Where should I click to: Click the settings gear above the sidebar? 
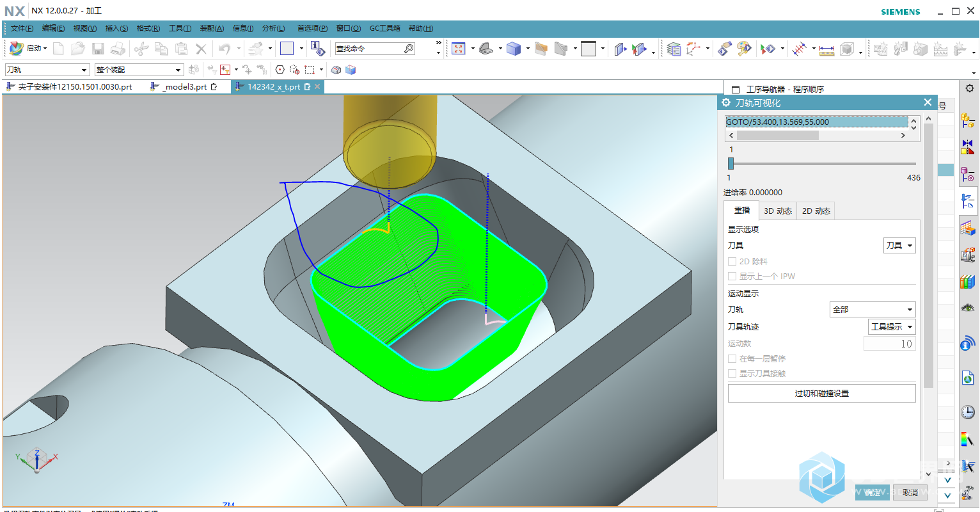coord(970,88)
